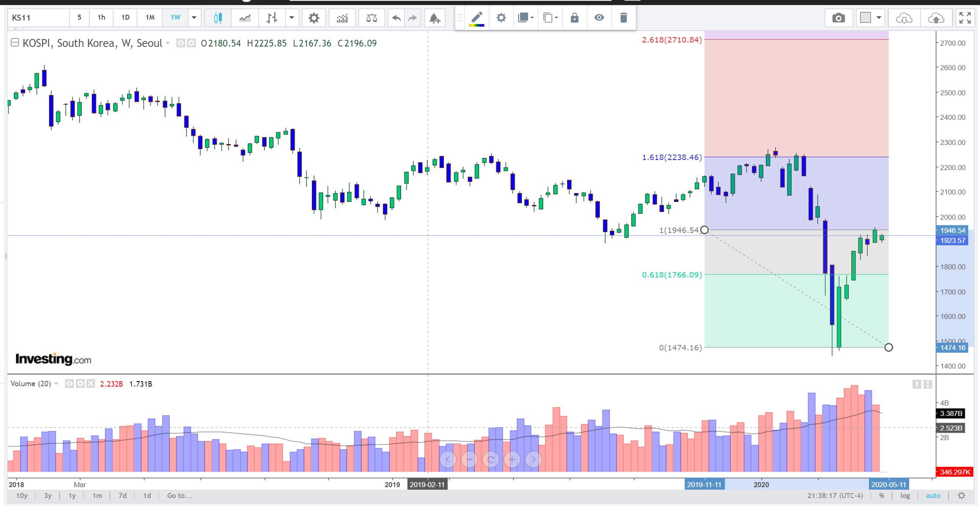Click the KS11 symbol input field
This screenshot has height=506, width=980.
click(38, 18)
